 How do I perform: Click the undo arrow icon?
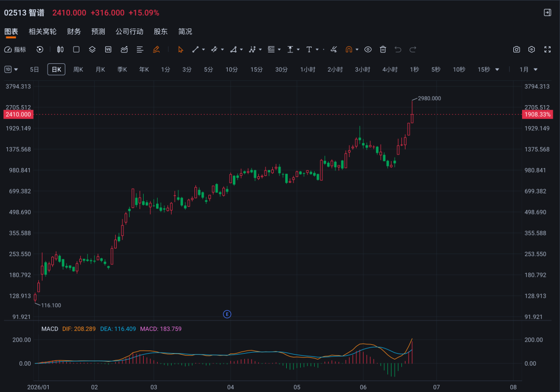coord(398,50)
